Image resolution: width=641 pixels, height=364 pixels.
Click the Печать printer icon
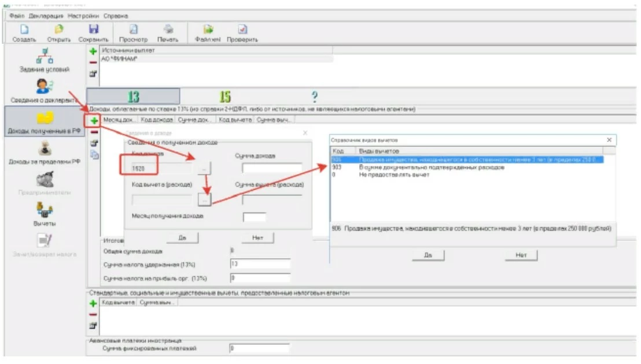(x=168, y=29)
